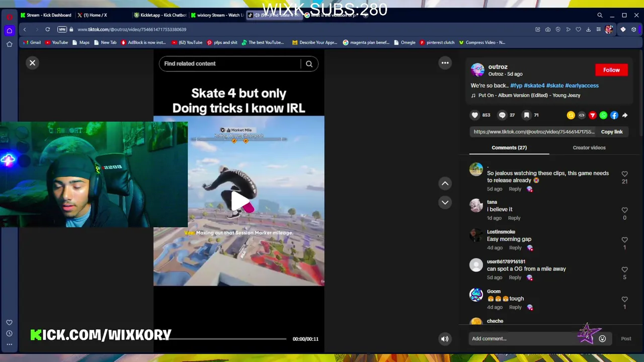644x362 pixels.
Task: Play the video using the center play button
Action: tap(239, 201)
